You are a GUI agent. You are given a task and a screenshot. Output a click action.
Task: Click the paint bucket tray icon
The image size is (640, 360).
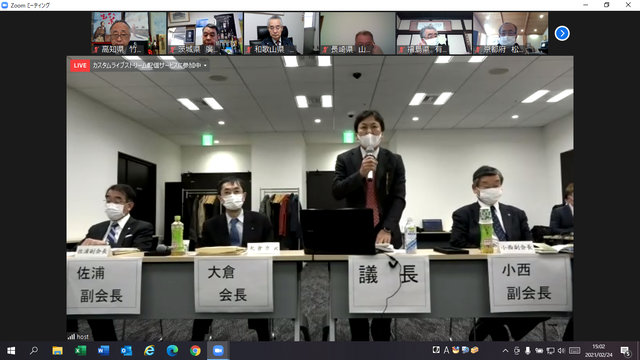click(456, 350)
